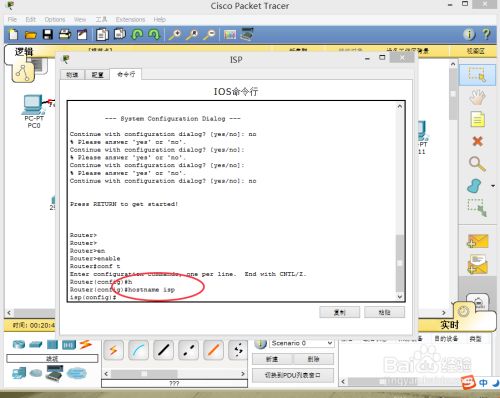
Task: Open file using the folder icon
Action: point(30,35)
